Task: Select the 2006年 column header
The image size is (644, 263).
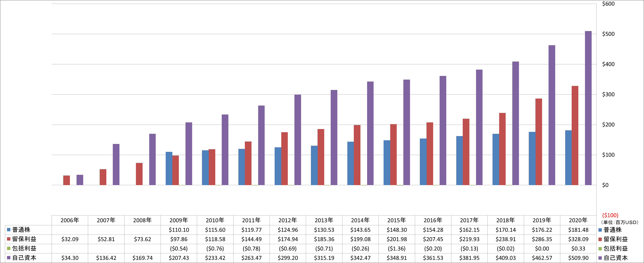Action: click(70, 220)
